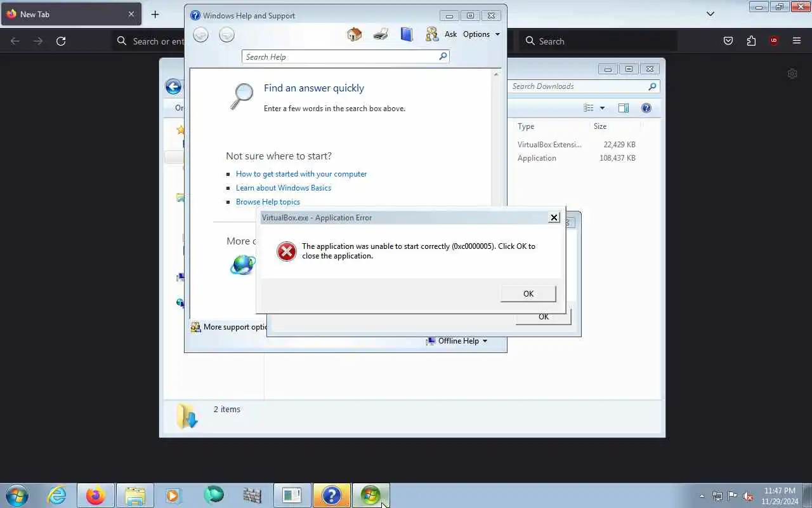Click the back arrow in the Downloads Explorer window
This screenshot has height=508, width=812.
click(173, 87)
